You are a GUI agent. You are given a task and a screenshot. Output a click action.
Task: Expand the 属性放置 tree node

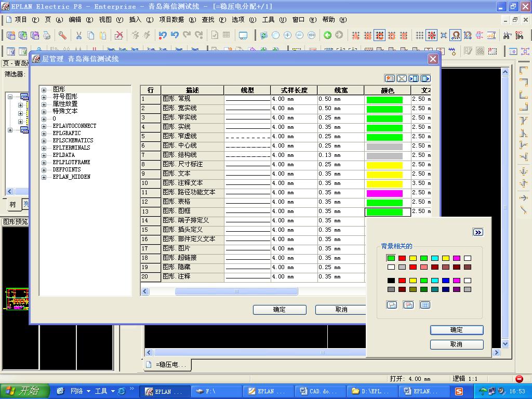point(44,104)
